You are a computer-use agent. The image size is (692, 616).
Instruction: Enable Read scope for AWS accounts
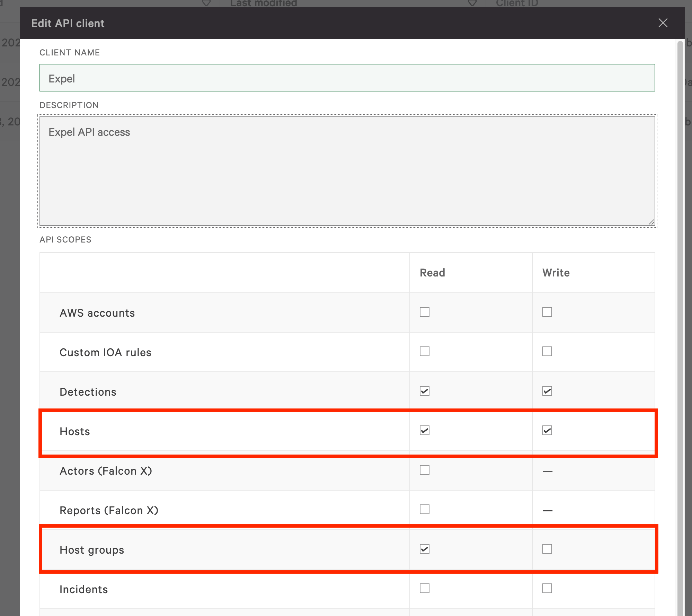tap(425, 312)
